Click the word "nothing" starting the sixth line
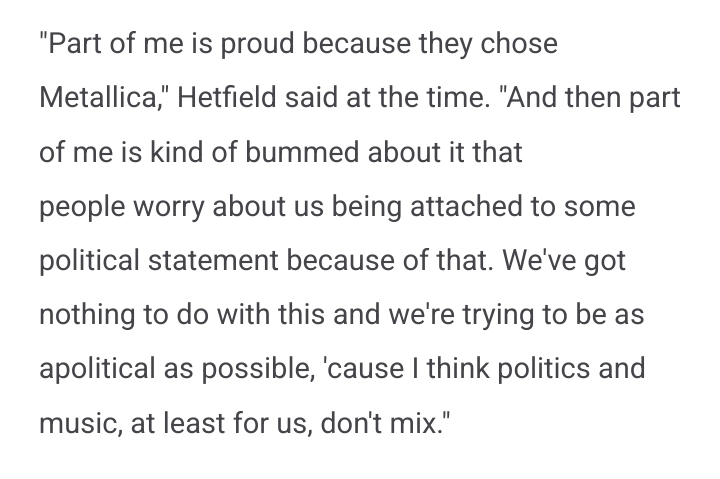Image resolution: width=720 pixels, height=479 pixels. tap(87, 316)
